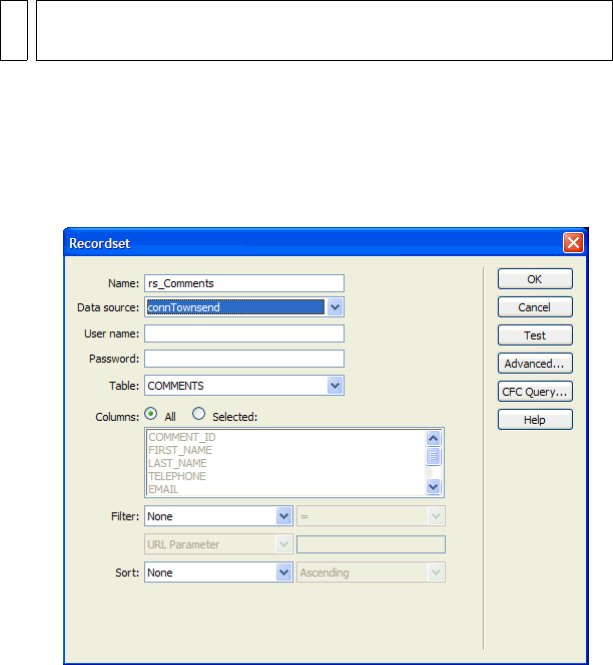613x665 pixels.
Task: Select COMMENT_ID in columns list
Action: pos(182,437)
